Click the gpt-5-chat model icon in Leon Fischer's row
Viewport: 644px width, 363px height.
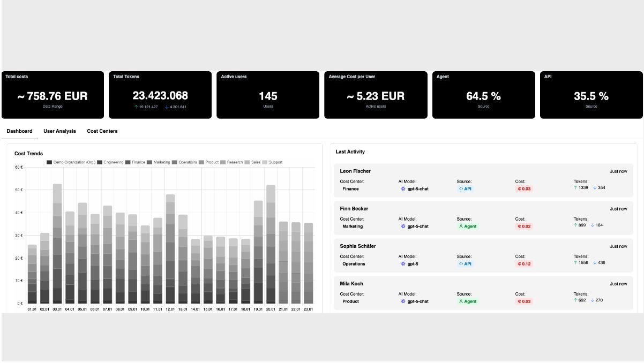[403, 188]
